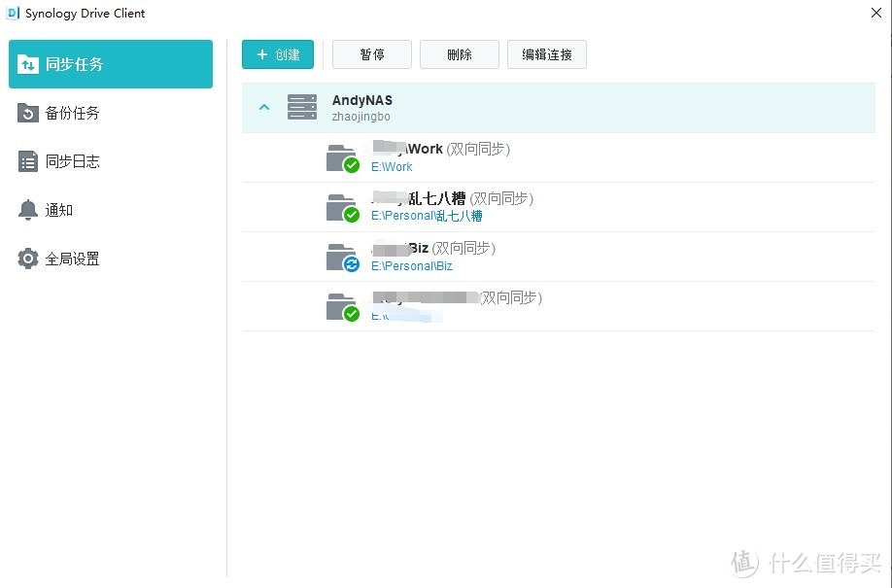Click the Synology Drive logo in title bar

pos(13,14)
